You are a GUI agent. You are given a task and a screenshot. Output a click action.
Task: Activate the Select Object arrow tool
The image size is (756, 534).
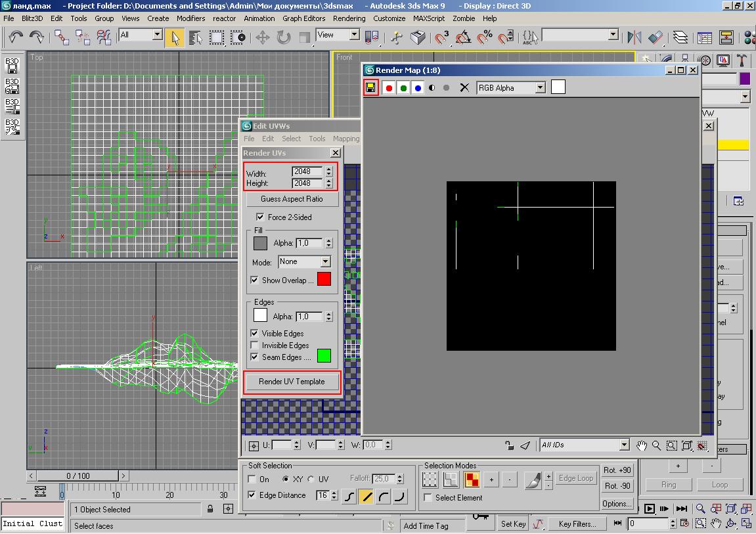pyautogui.click(x=175, y=37)
